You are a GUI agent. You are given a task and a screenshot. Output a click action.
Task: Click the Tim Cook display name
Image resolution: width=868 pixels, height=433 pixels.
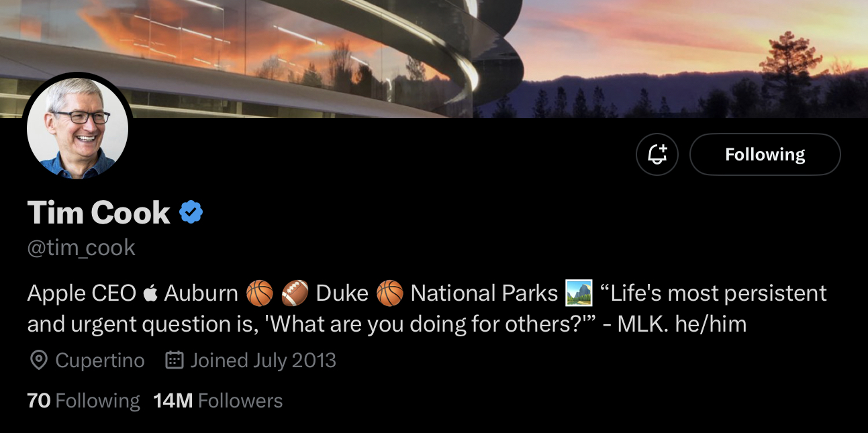coord(99,213)
